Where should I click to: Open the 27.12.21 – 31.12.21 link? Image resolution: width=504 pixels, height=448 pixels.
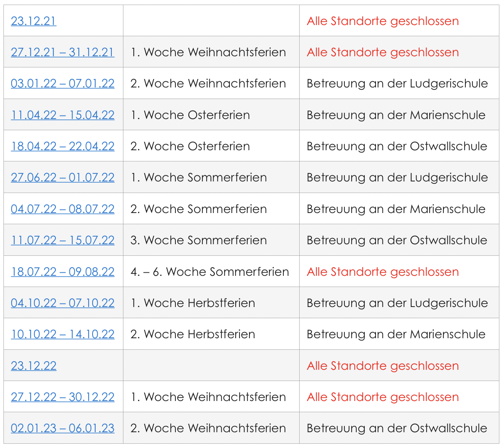point(62,52)
